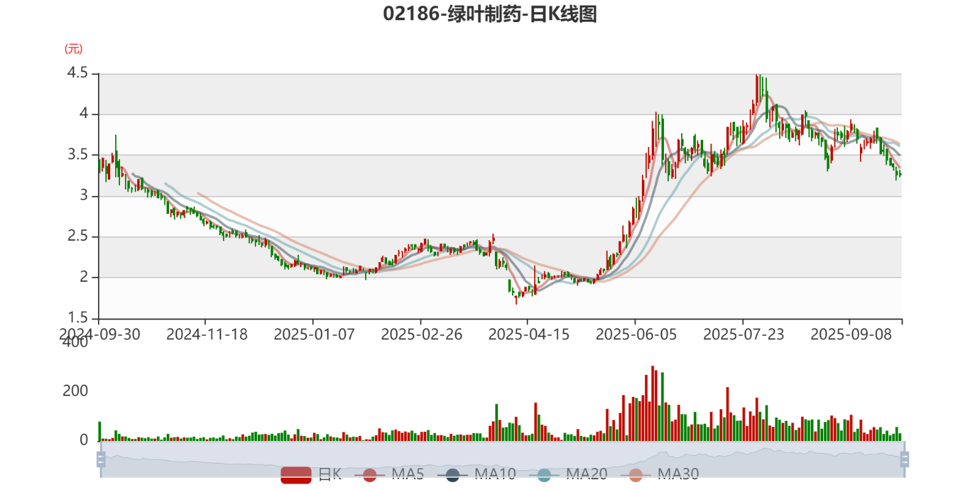This screenshot has height=490, width=980.
Task: Toggle the MA10 line legend
Action: [477, 474]
